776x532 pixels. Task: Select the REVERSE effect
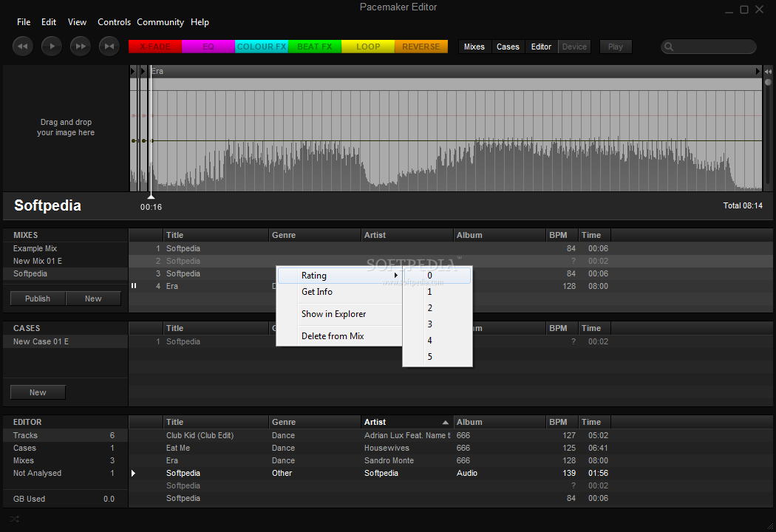(421, 47)
